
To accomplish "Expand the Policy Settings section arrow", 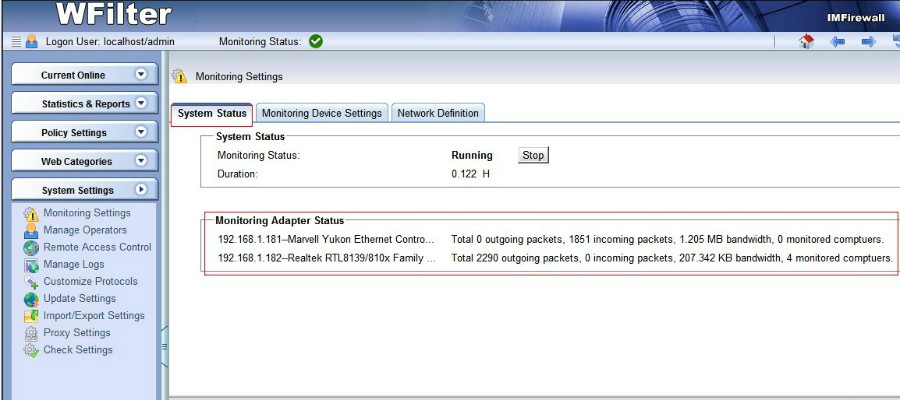I will click(141, 132).
